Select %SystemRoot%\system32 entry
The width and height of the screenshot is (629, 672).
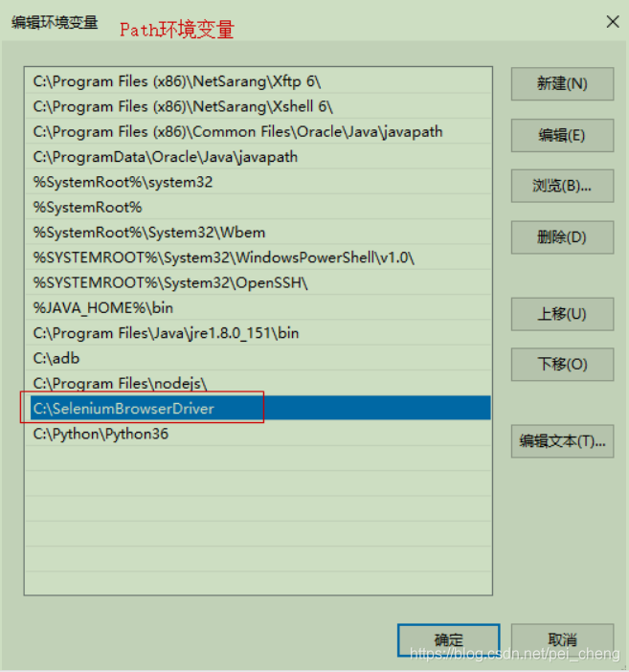tap(258, 182)
